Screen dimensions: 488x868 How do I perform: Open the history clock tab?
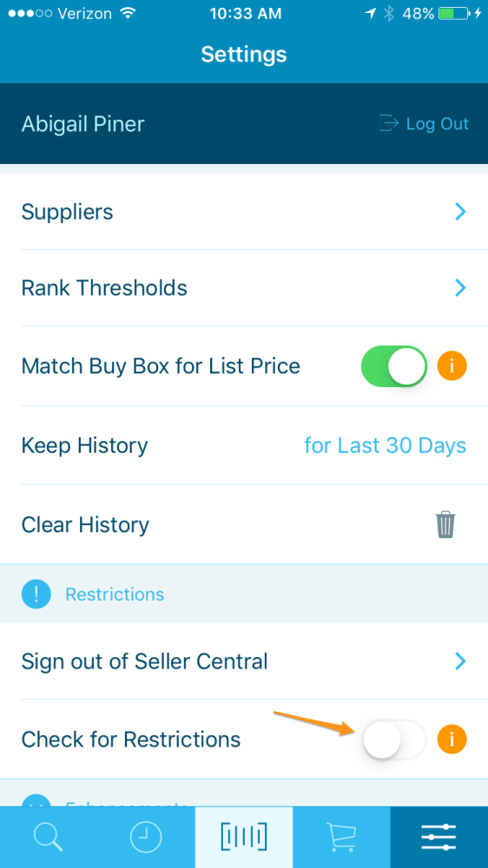pyautogui.click(x=146, y=837)
